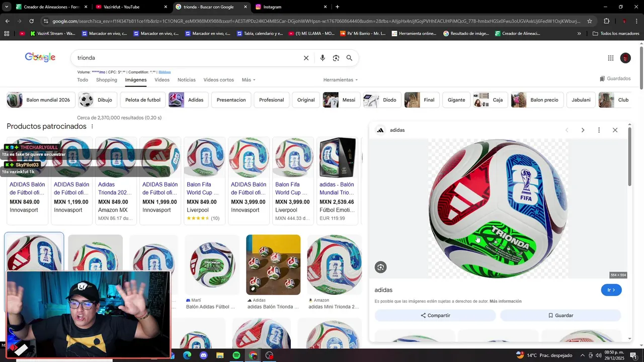Click the browser address bar URL

point(316,21)
